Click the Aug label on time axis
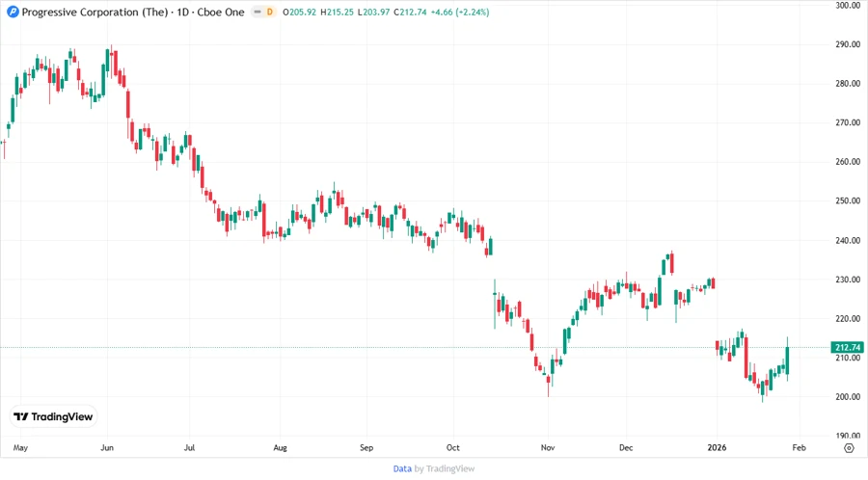The image size is (868, 480). pos(280,447)
